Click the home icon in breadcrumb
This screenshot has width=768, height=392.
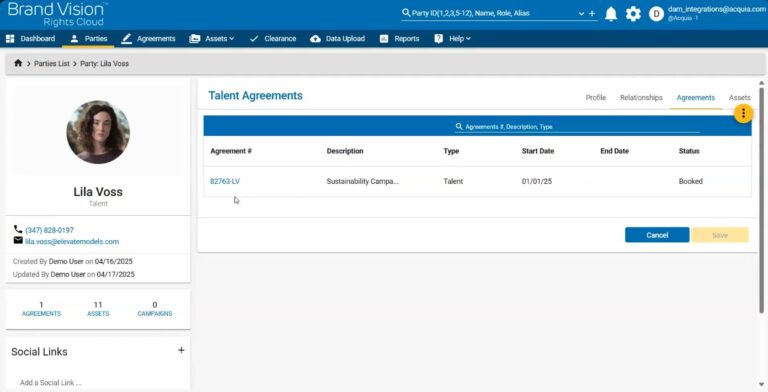(18, 63)
